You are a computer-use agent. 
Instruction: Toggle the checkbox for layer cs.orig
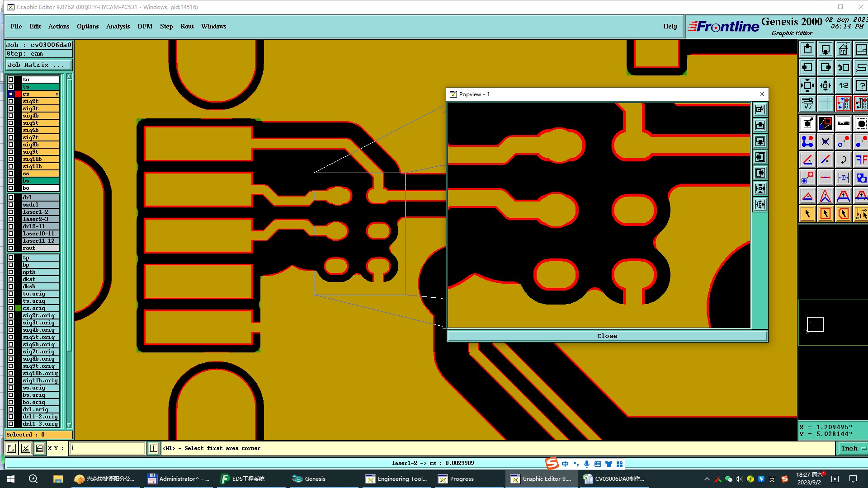(x=11, y=308)
